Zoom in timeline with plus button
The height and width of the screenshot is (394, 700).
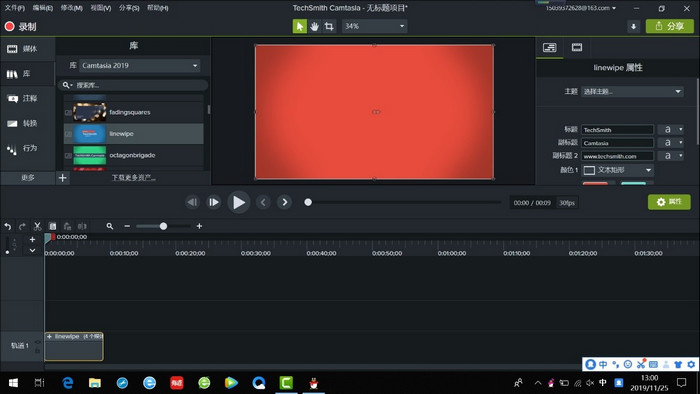(199, 226)
